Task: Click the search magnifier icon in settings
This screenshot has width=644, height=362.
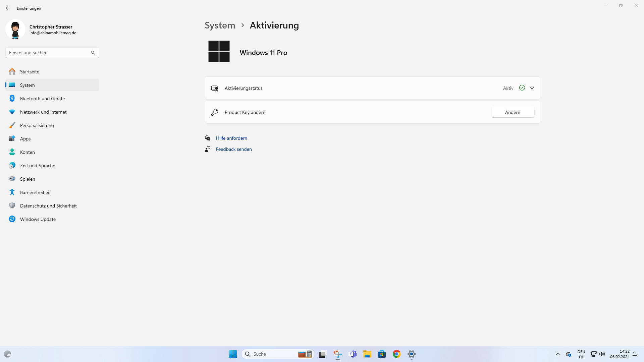Action: point(93,53)
